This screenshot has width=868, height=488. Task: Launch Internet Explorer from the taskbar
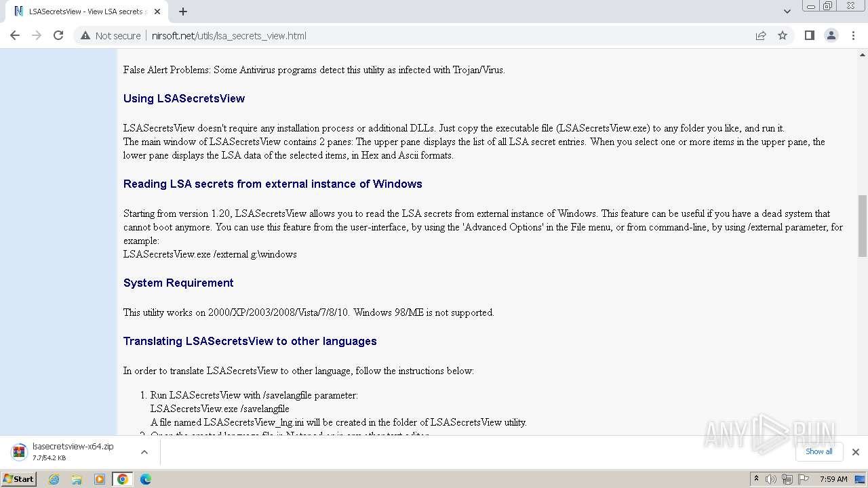(54, 479)
